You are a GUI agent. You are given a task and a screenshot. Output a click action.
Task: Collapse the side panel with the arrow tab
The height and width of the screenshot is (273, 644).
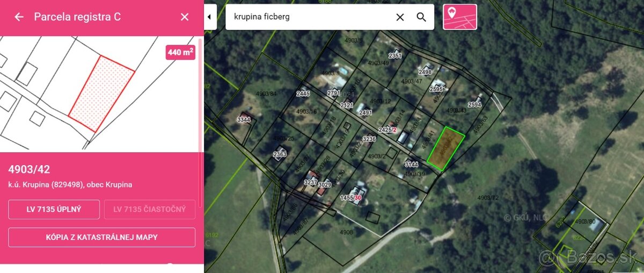209,17
